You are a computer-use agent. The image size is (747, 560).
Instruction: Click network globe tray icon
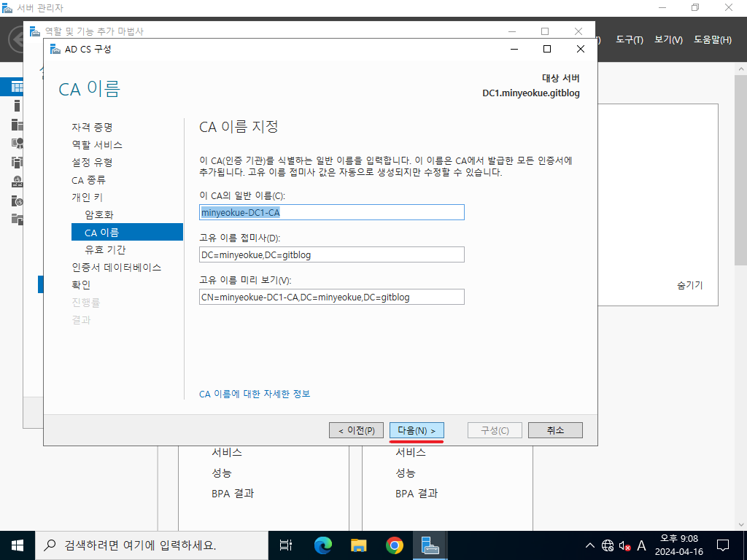pos(608,545)
